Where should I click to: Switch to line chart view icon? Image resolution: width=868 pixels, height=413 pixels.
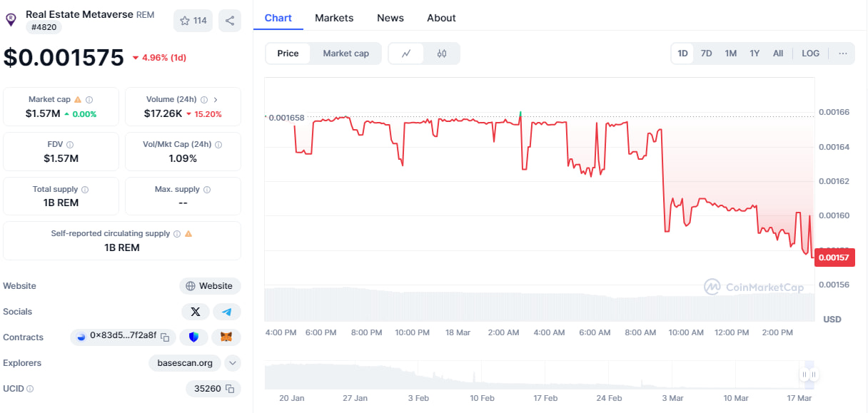(406, 53)
